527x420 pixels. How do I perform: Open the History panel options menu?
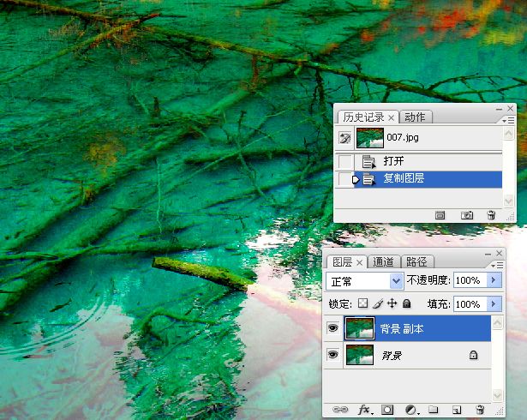[x=508, y=120]
